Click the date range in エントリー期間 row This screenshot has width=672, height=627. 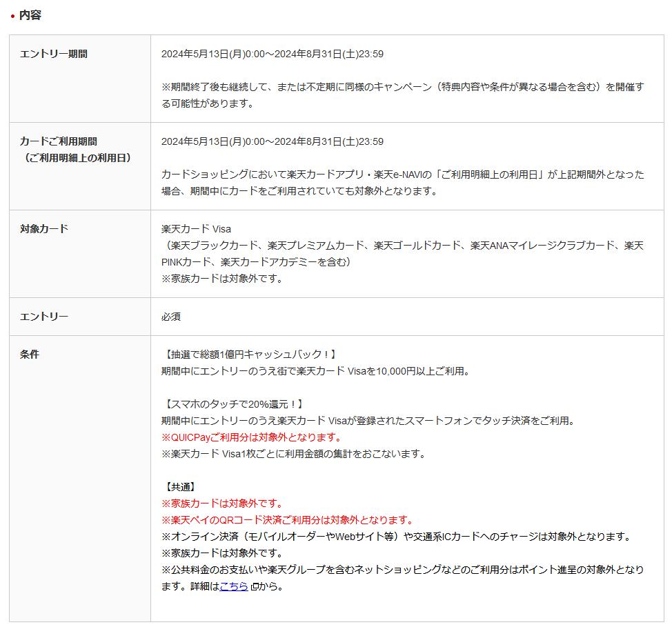[272, 54]
